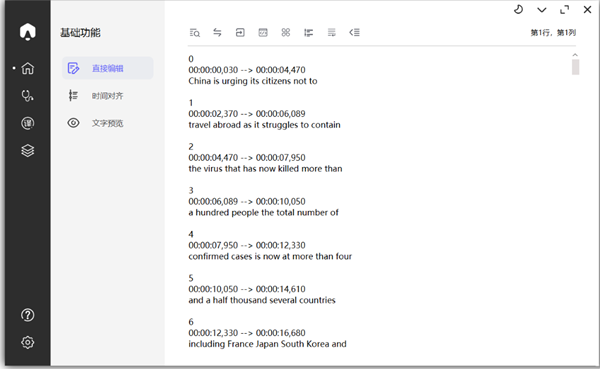Open the stacked layers sidebar icon
The width and height of the screenshot is (600, 369).
28,150
